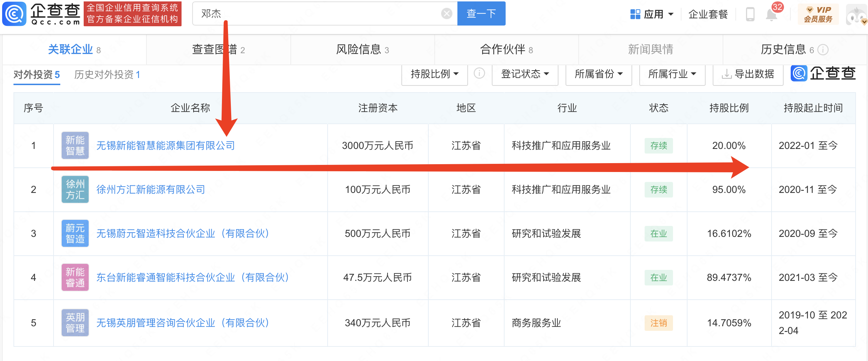The width and height of the screenshot is (868, 361).
Task: Click the mobile phone icon
Action: coord(750,14)
